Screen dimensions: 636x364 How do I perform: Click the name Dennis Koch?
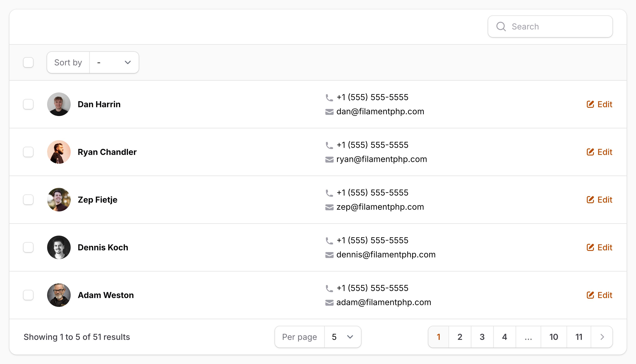[x=103, y=248]
